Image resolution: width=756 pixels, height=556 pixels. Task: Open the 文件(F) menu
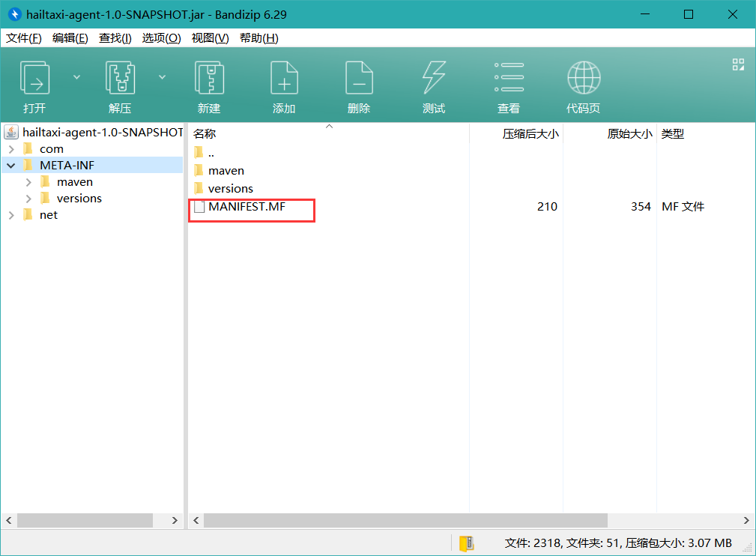click(24, 38)
